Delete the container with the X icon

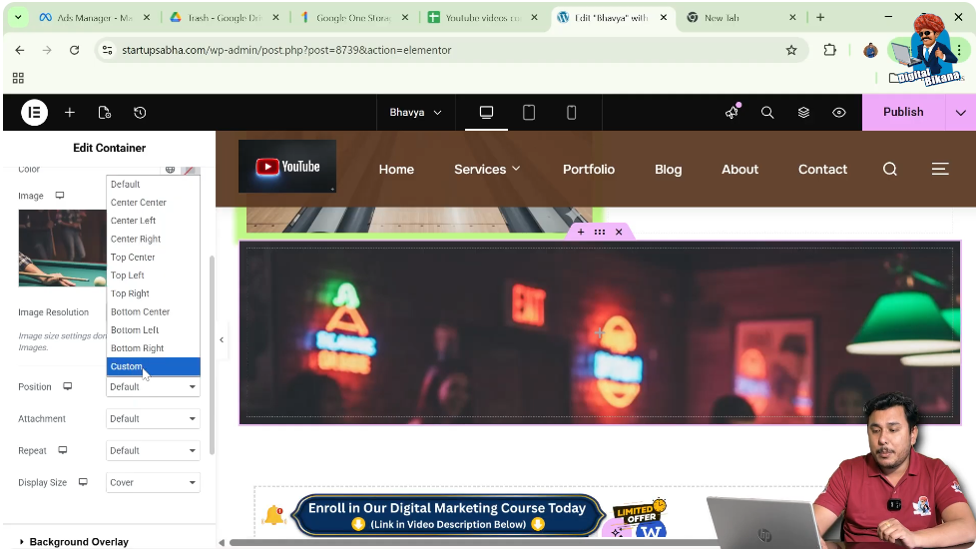(x=619, y=232)
